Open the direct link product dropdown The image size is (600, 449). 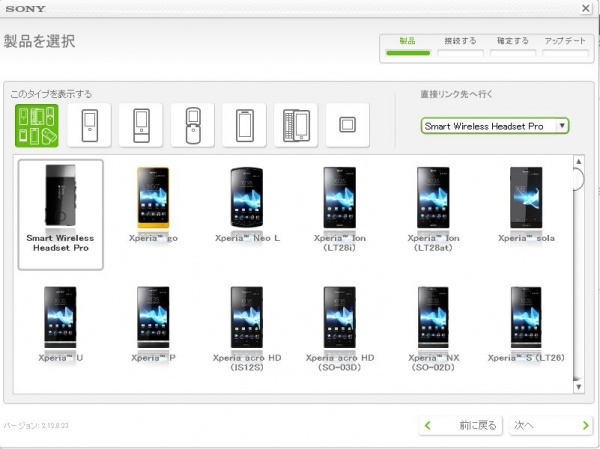pyautogui.click(x=495, y=126)
